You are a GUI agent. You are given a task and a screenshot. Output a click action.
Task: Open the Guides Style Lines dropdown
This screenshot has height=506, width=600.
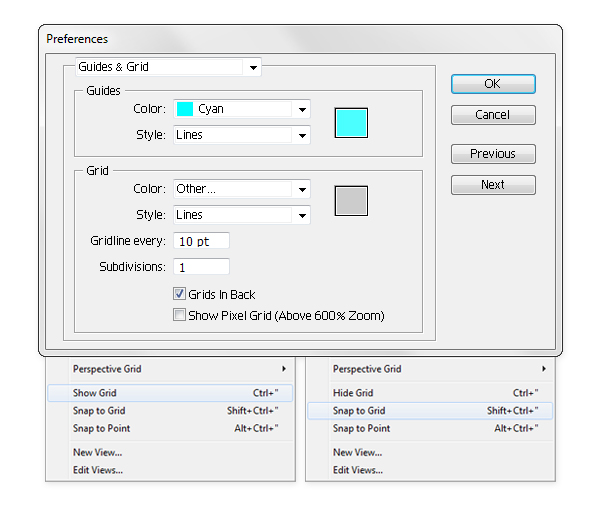(242, 135)
